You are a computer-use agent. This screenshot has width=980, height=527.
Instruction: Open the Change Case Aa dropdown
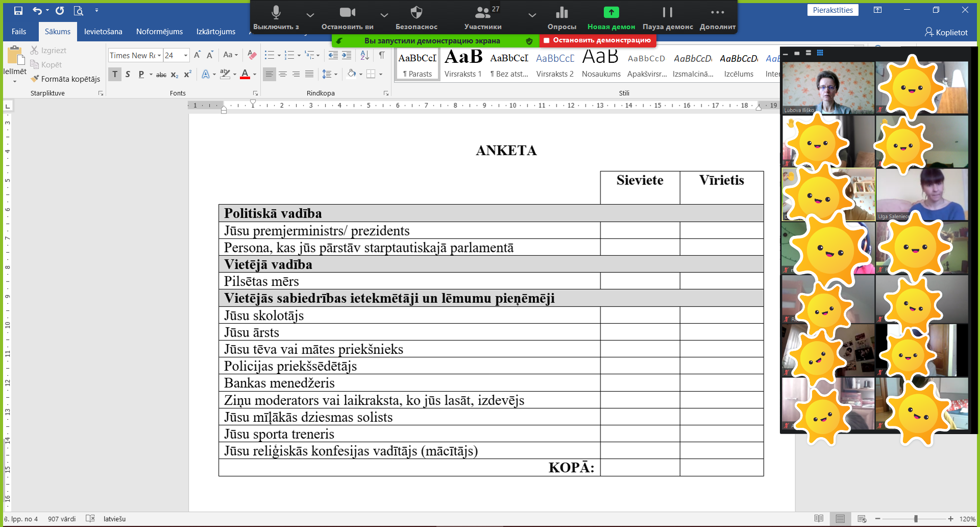point(231,55)
